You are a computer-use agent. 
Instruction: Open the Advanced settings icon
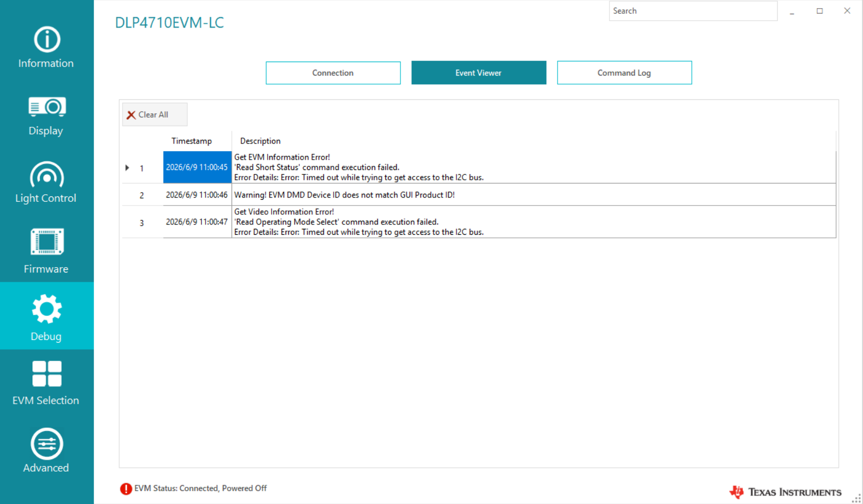pyautogui.click(x=47, y=444)
